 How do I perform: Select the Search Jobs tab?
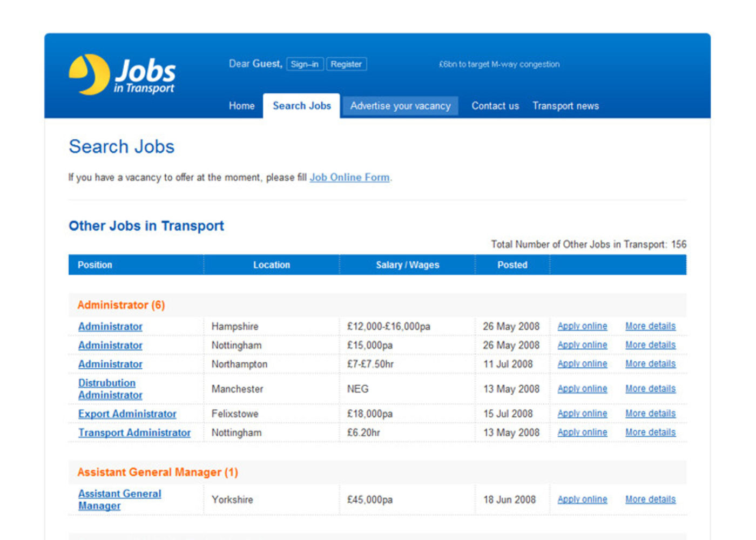[x=301, y=106]
